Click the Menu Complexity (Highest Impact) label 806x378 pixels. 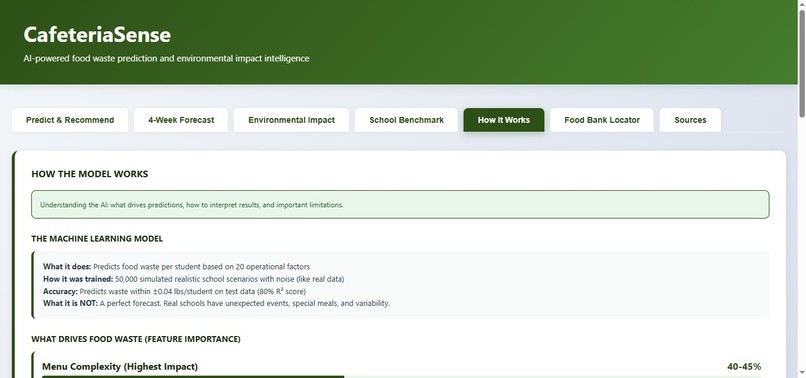pyautogui.click(x=120, y=367)
